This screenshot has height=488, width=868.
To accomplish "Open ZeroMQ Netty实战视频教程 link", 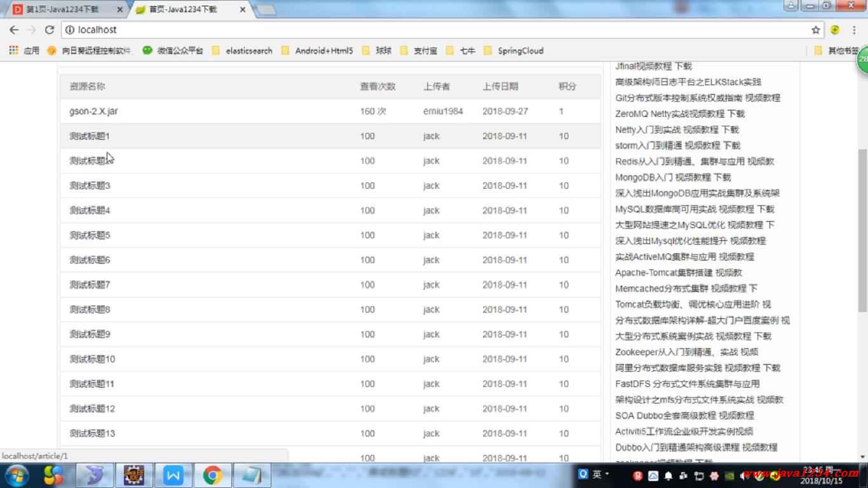I will [680, 114].
